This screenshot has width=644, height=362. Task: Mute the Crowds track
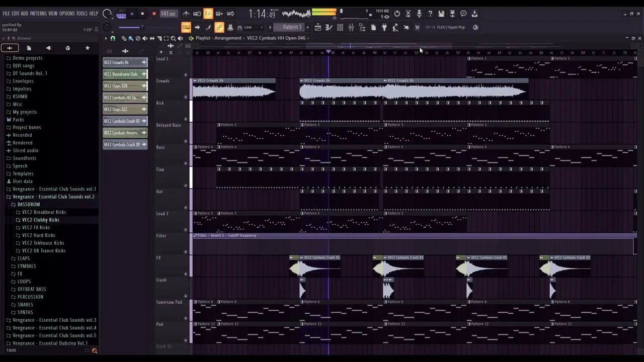(186, 97)
